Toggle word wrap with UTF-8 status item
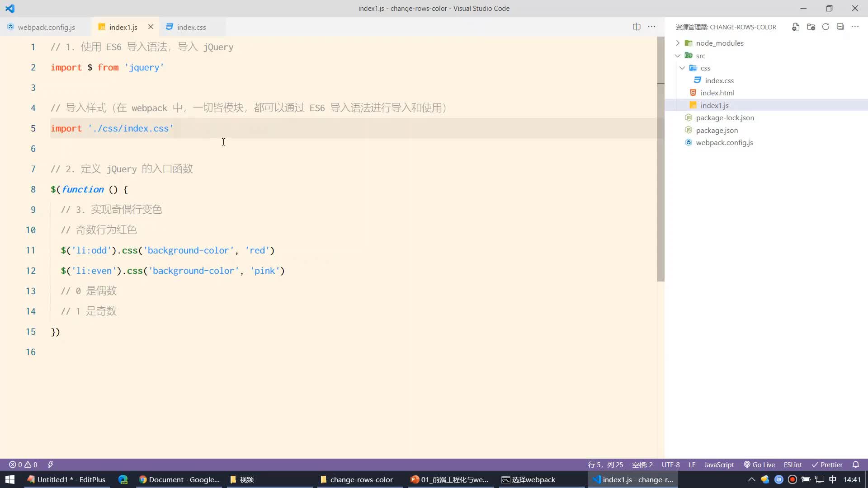This screenshot has width=868, height=488. [x=671, y=464]
